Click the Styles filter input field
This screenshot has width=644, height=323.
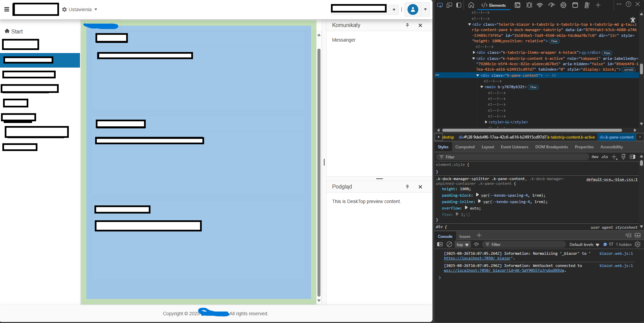point(513,157)
